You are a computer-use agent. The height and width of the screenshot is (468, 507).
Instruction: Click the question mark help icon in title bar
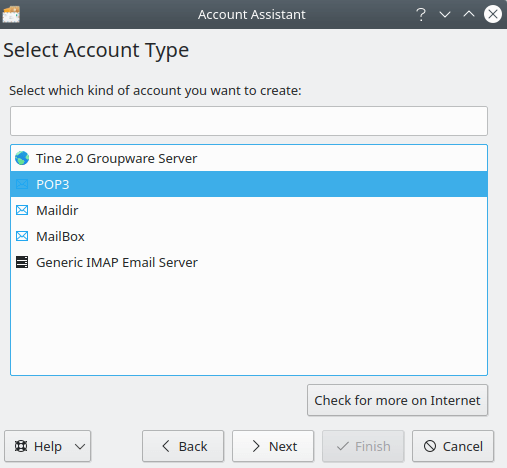click(x=421, y=14)
